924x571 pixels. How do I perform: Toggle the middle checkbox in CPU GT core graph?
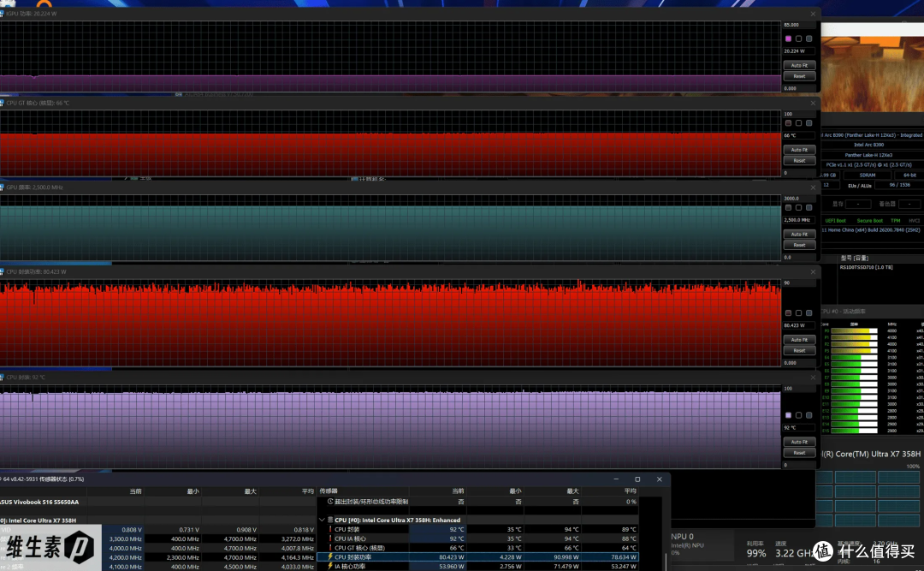[798, 123]
